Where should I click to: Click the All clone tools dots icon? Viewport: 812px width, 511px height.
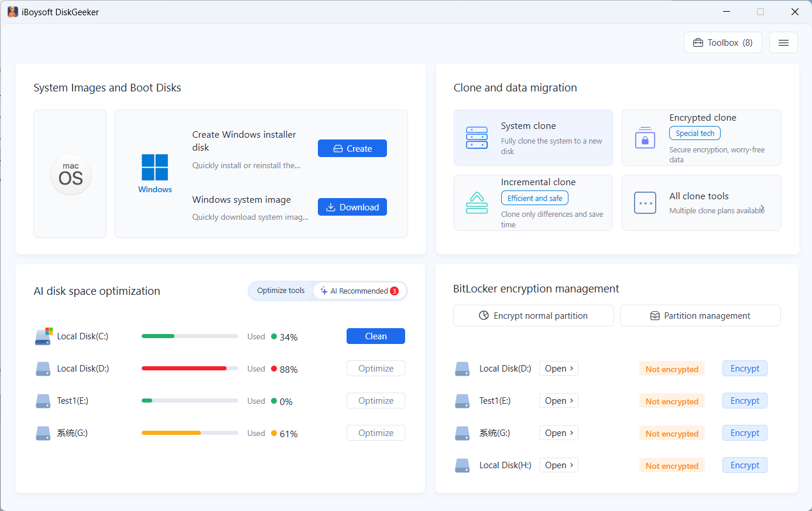645,203
